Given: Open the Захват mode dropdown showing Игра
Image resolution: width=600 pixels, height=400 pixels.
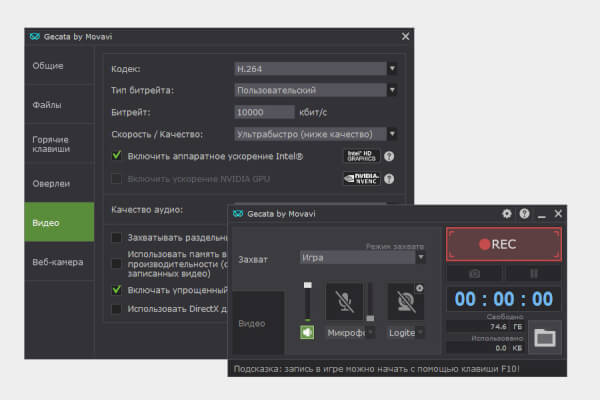Looking at the screenshot, I should click(362, 258).
